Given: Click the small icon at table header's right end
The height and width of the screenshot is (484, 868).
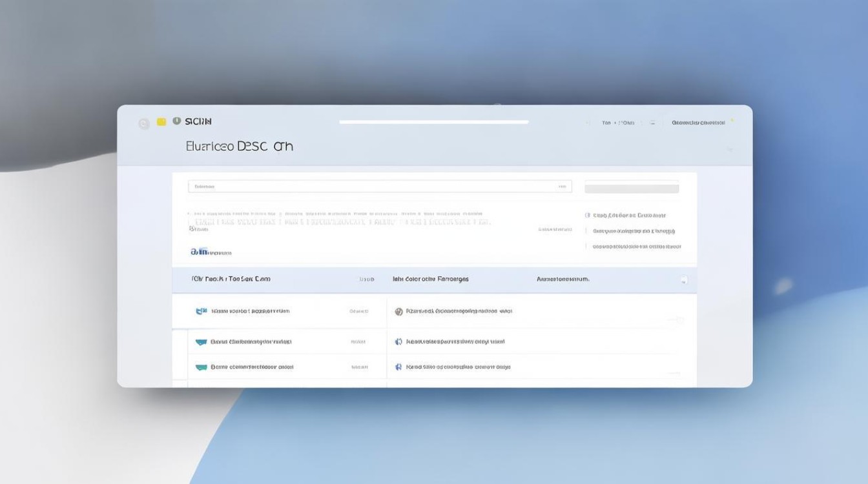Looking at the screenshot, I should [684, 280].
